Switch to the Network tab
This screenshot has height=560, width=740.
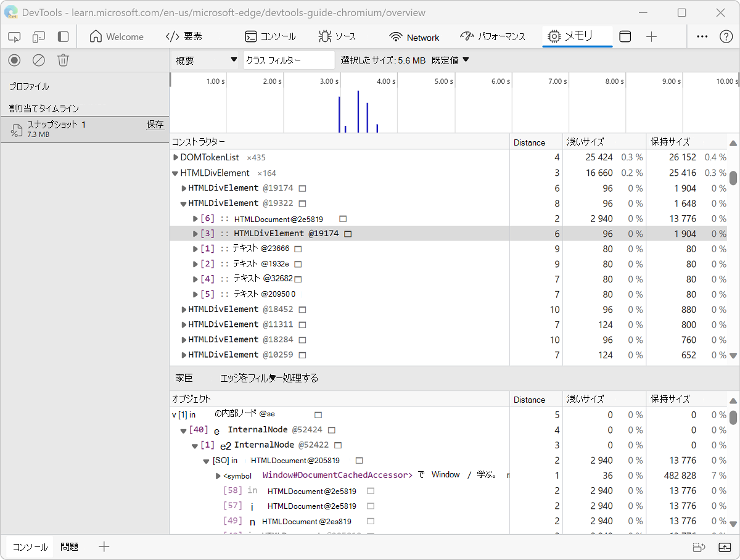pyautogui.click(x=414, y=37)
